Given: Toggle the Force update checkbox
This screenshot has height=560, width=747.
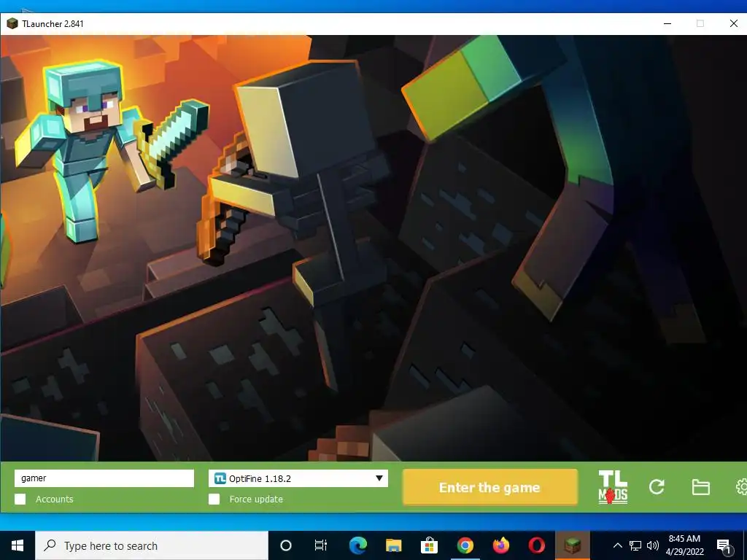Looking at the screenshot, I should 214,499.
